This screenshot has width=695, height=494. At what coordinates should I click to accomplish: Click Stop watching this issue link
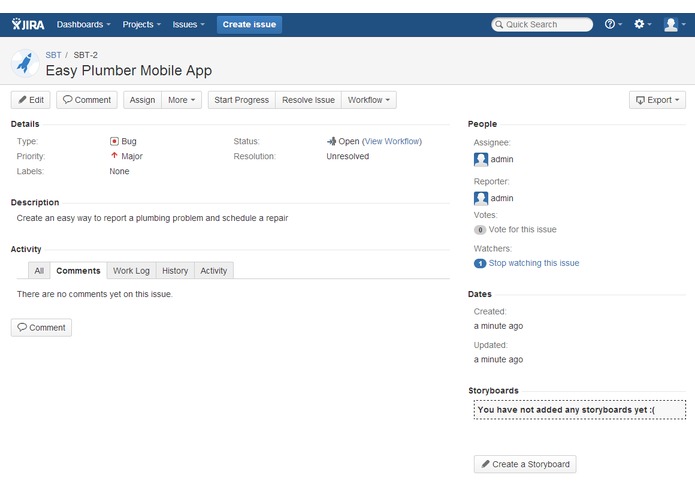click(534, 263)
